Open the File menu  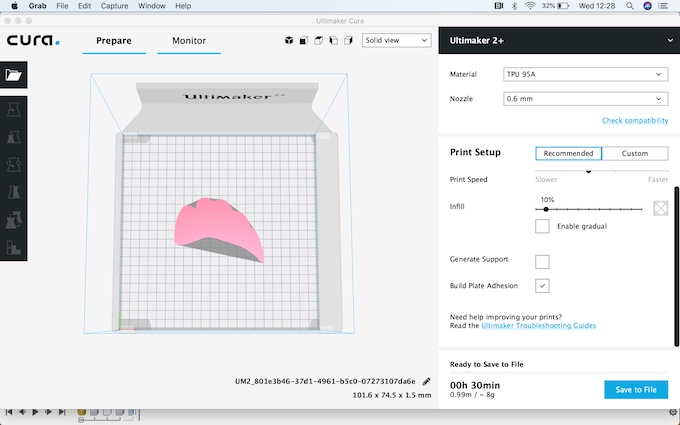tap(62, 6)
